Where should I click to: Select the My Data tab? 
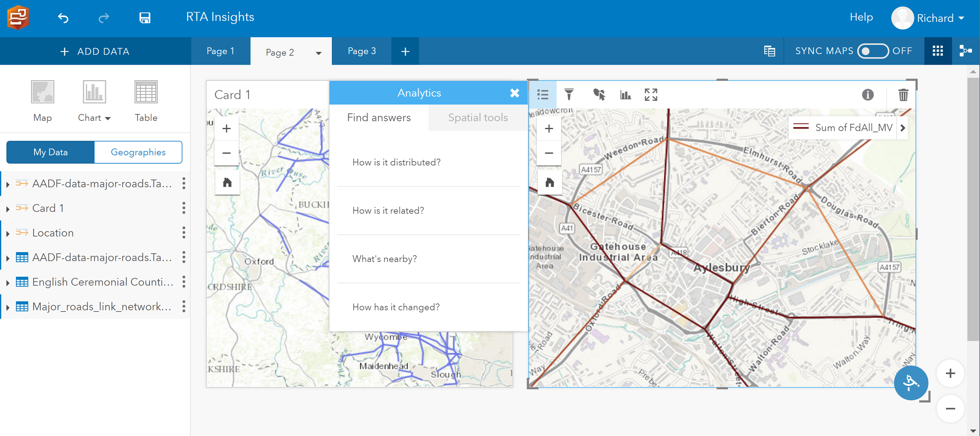pos(51,152)
